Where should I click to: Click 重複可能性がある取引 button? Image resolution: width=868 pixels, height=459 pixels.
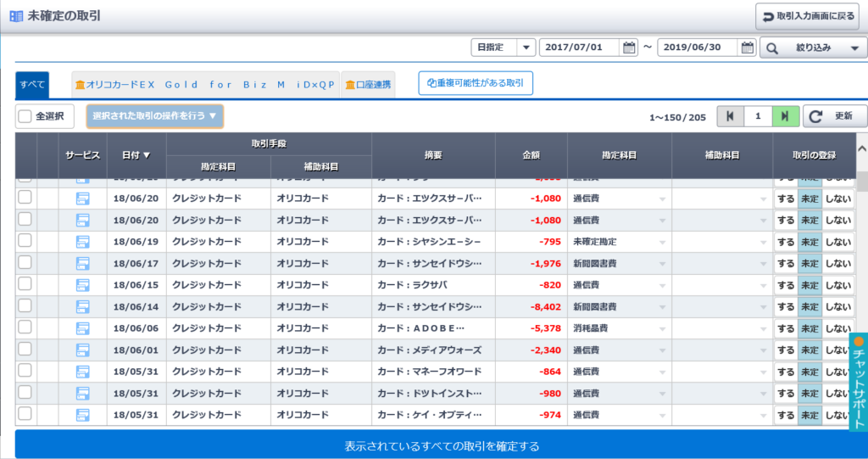(x=476, y=83)
